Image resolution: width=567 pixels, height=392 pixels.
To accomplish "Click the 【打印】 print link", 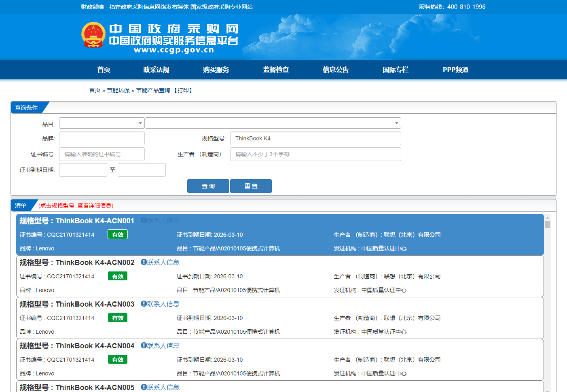I will tap(183, 90).
